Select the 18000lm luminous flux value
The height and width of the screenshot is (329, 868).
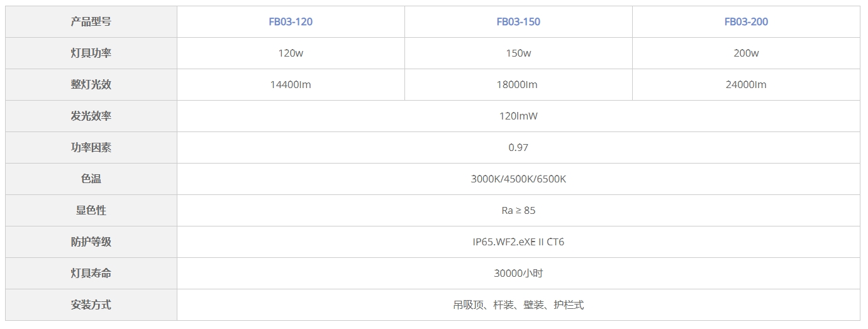point(518,85)
